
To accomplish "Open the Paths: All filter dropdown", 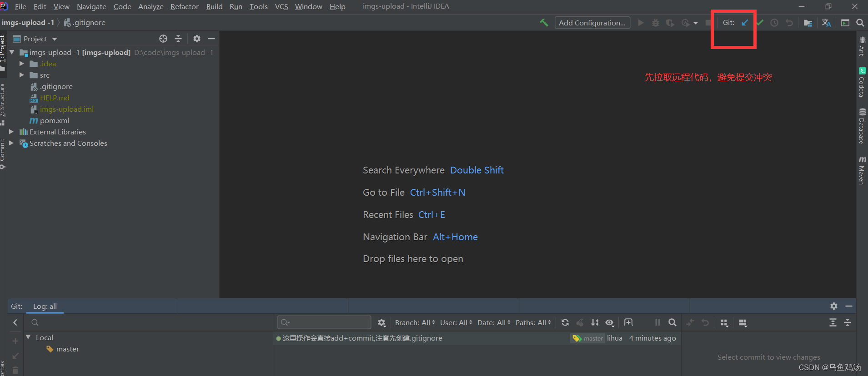I will coord(533,322).
